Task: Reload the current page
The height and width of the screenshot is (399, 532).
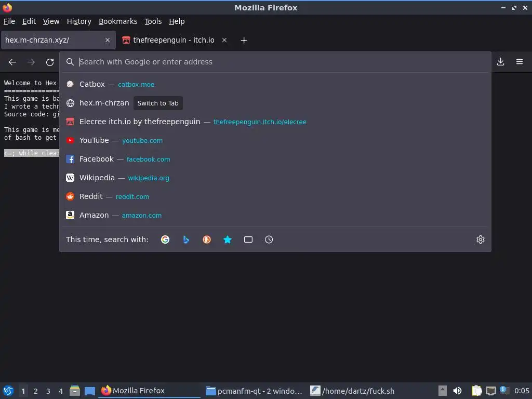Action: pyautogui.click(x=50, y=62)
